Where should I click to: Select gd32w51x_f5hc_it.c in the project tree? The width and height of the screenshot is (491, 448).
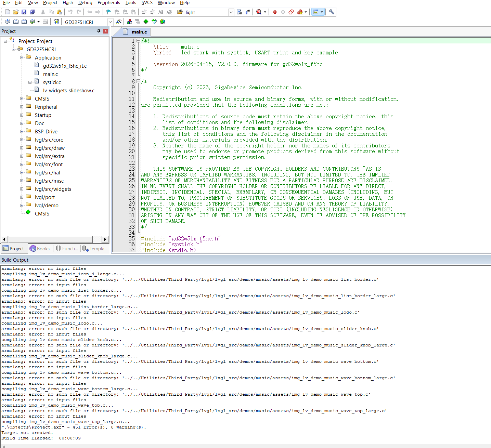click(x=65, y=66)
